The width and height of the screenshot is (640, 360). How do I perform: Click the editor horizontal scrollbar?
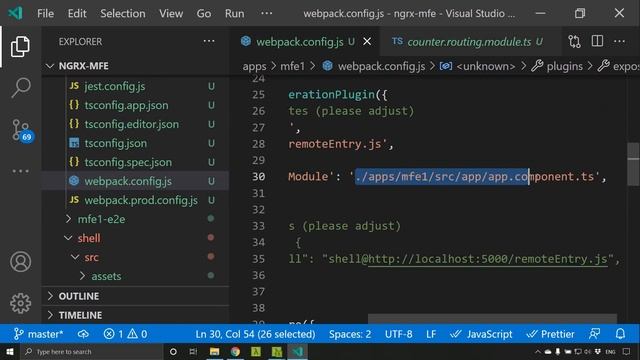[x=492, y=318]
